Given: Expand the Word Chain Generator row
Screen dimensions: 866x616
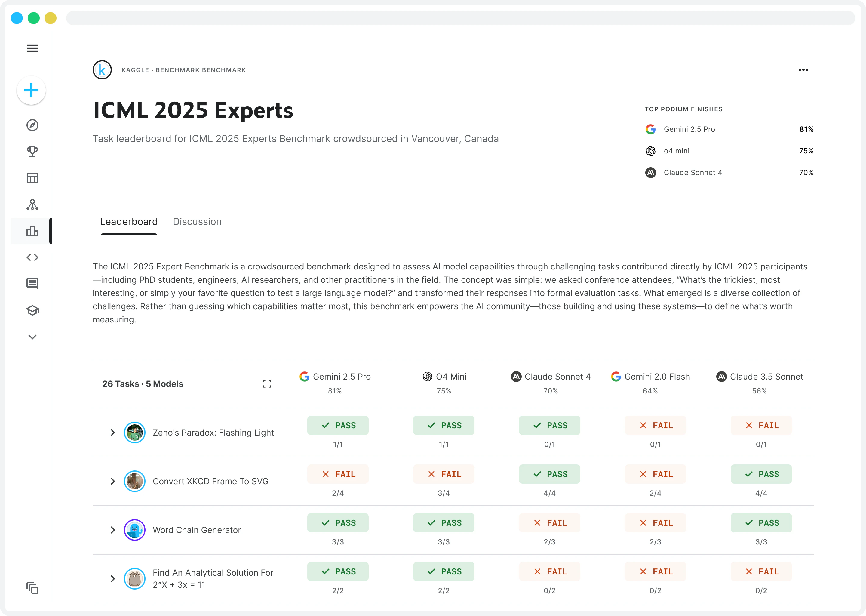Looking at the screenshot, I should tap(113, 530).
